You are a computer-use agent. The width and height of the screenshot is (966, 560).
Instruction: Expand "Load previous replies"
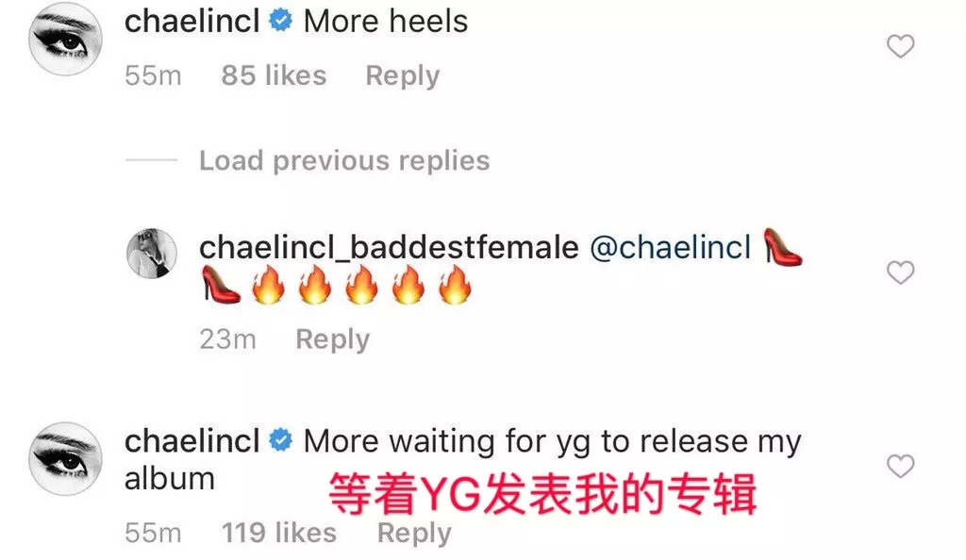[x=344, y=160]
